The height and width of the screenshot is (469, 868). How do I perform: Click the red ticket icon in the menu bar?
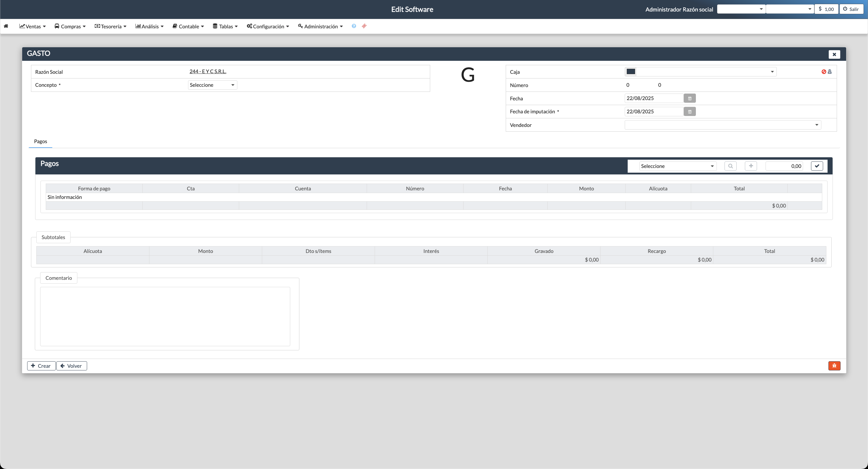[364, 26]
